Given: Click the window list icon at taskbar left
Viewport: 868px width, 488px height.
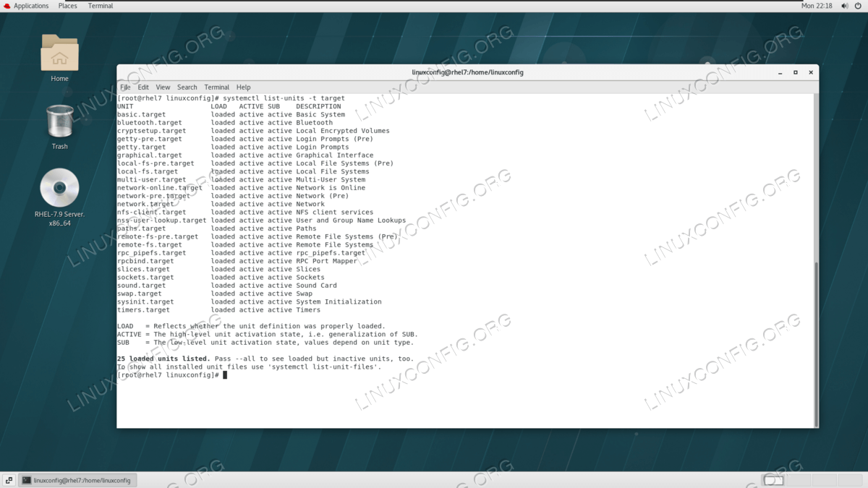Looking at the screenshot, I should point(9,480).
